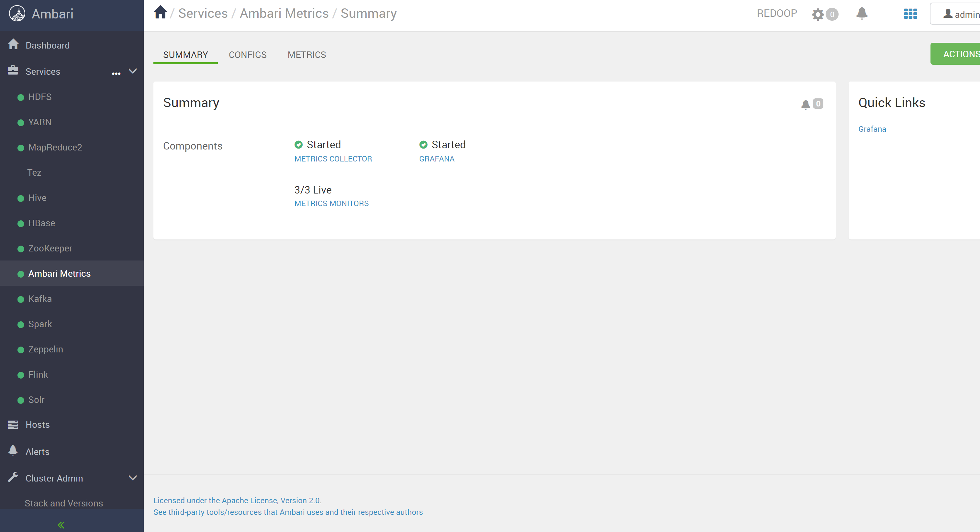Click Grafana started status icon

(x=423, y=145)
